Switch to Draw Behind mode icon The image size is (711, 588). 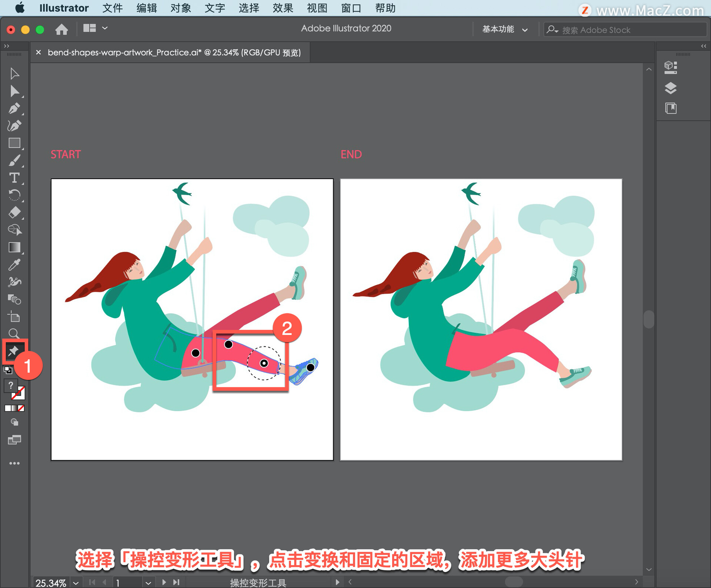point(14,422)
